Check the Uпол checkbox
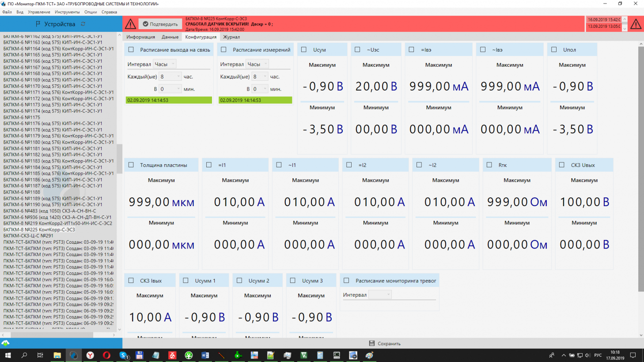644x362 pixels. tap(554, 49)
